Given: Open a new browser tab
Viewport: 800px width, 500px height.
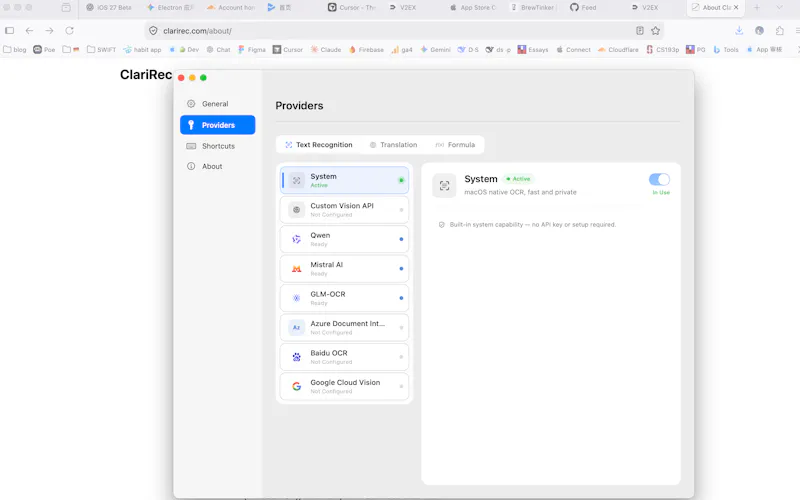Looking at the screenshot, I should click(x=757, y=8).
